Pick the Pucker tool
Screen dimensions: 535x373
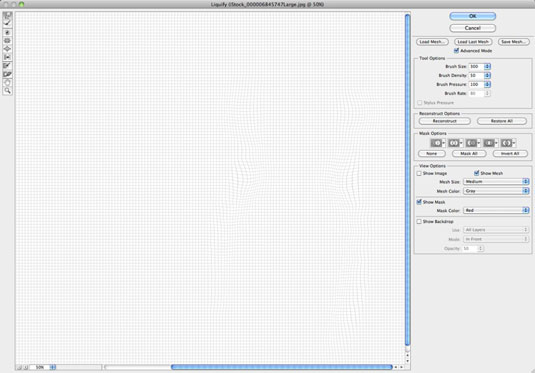tap(7, 41)
